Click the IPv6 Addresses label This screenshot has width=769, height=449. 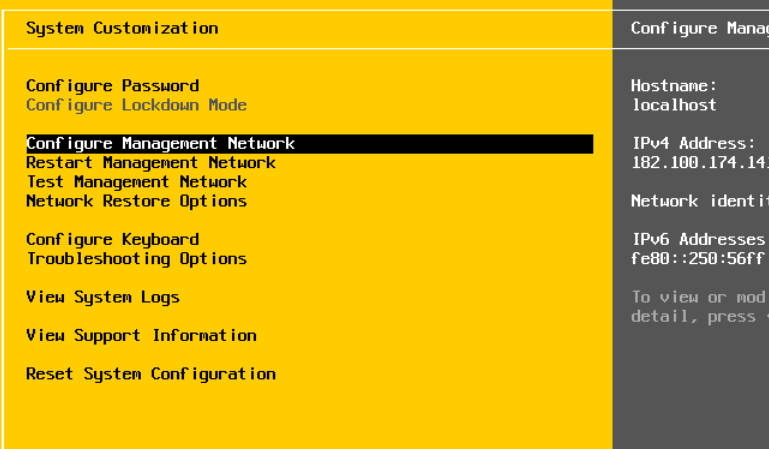(698, 240)
